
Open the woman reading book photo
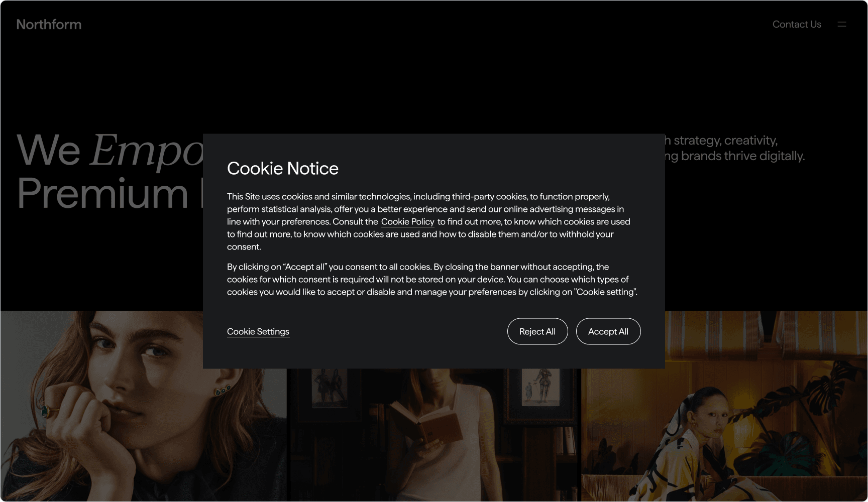(x=434, y=435)
